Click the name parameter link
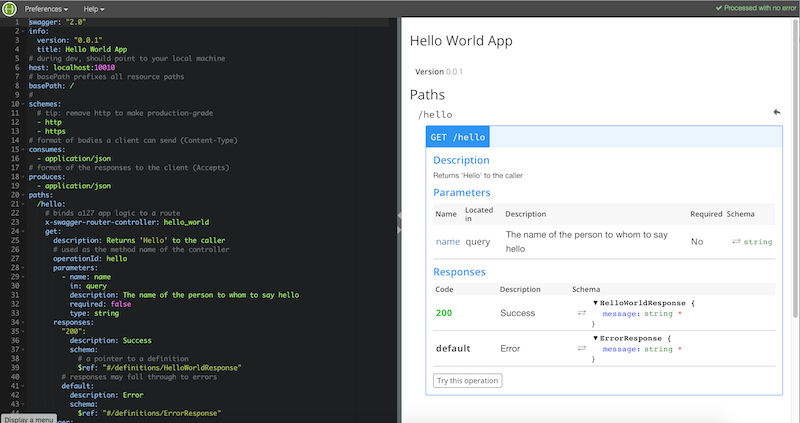The image size is (800, 423). 447,241
